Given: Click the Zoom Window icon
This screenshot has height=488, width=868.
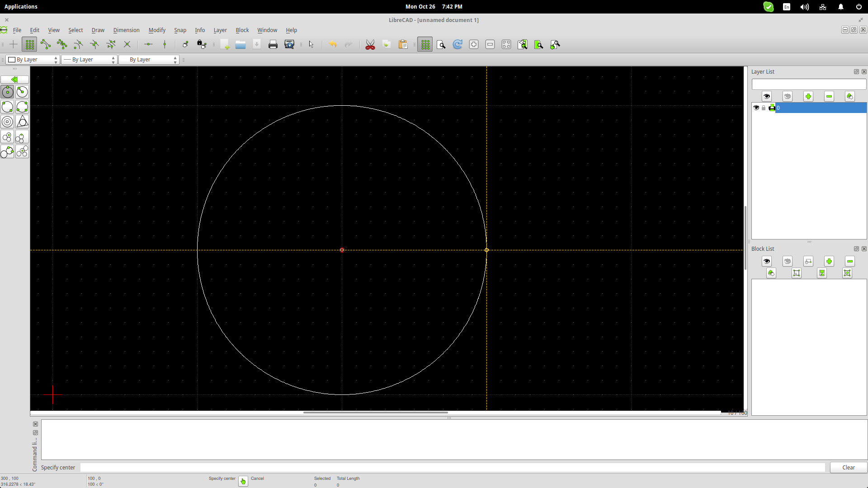Looking at the screenshot, I should pyautogui.click(x=539, y=44).
